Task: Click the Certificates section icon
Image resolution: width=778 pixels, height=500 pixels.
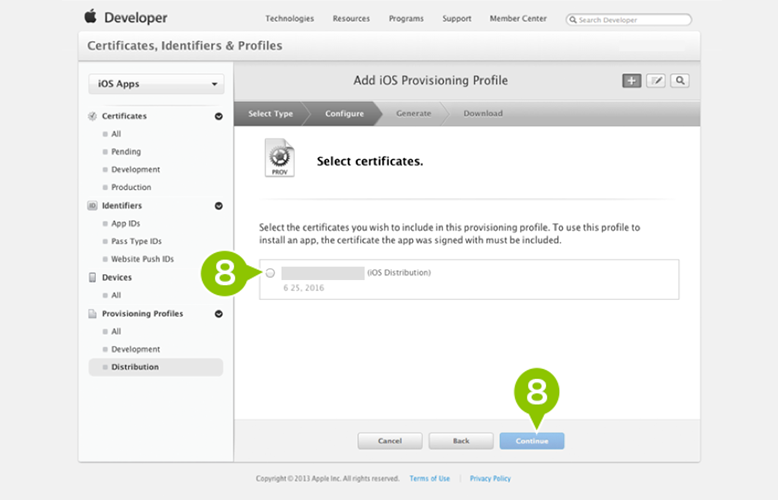Action: pyautogui.click(x=92, y=116)
